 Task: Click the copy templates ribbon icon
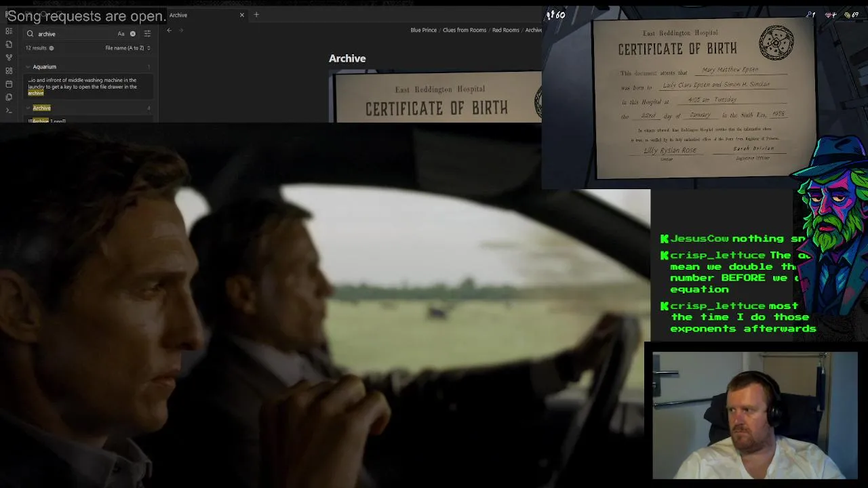[x=9, y=97]
